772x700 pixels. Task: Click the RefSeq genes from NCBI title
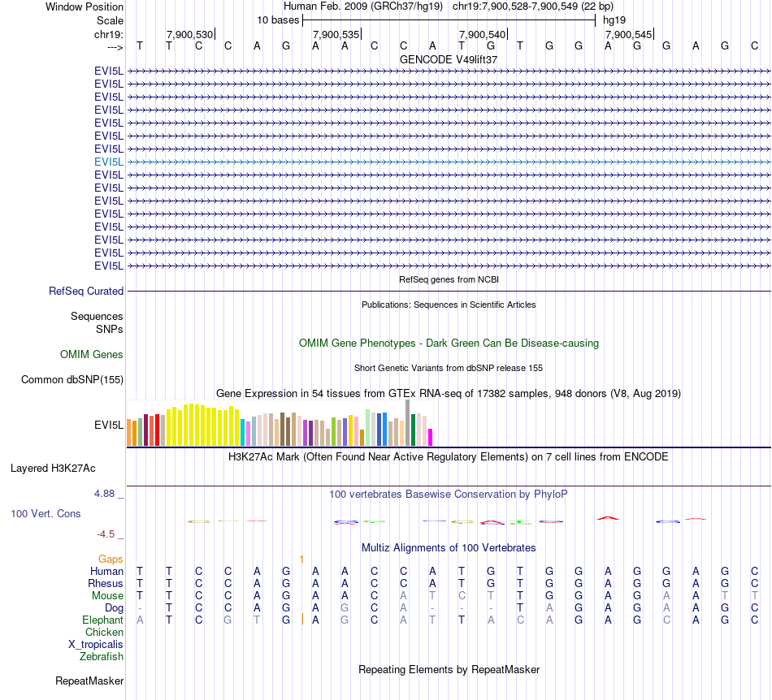(449, 279)
